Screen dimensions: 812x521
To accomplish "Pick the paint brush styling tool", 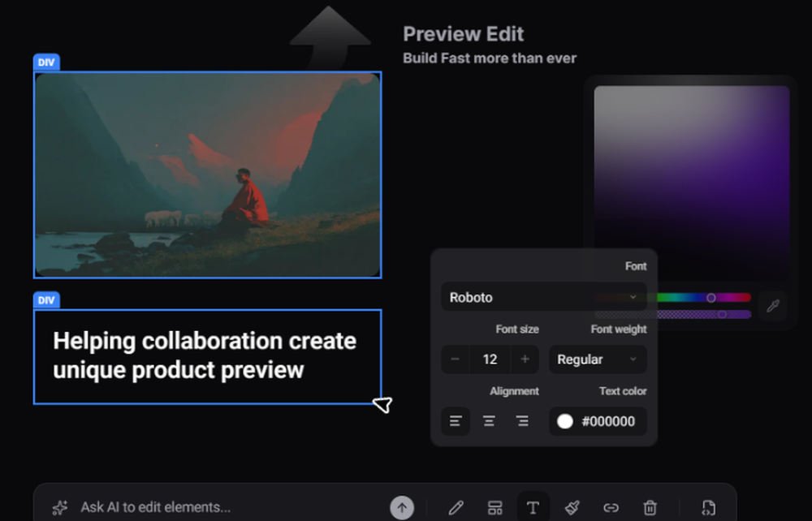I will click(x=572, y=506).
